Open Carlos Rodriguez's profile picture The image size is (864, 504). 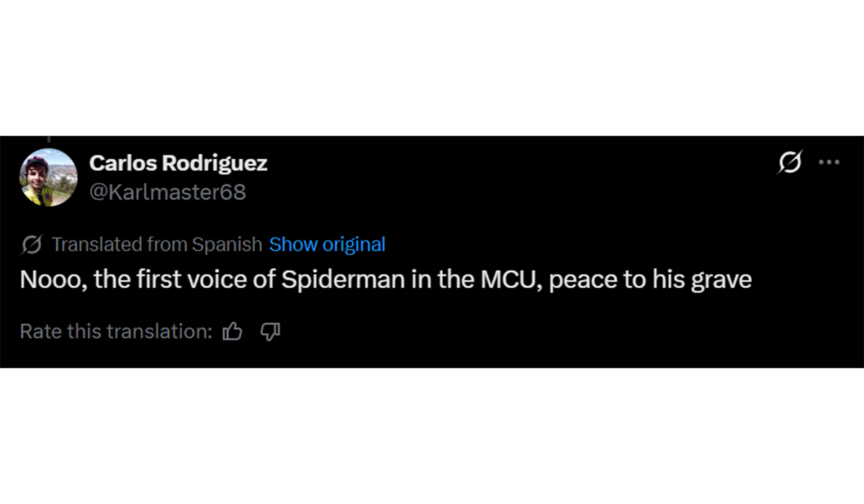point(48,177)
